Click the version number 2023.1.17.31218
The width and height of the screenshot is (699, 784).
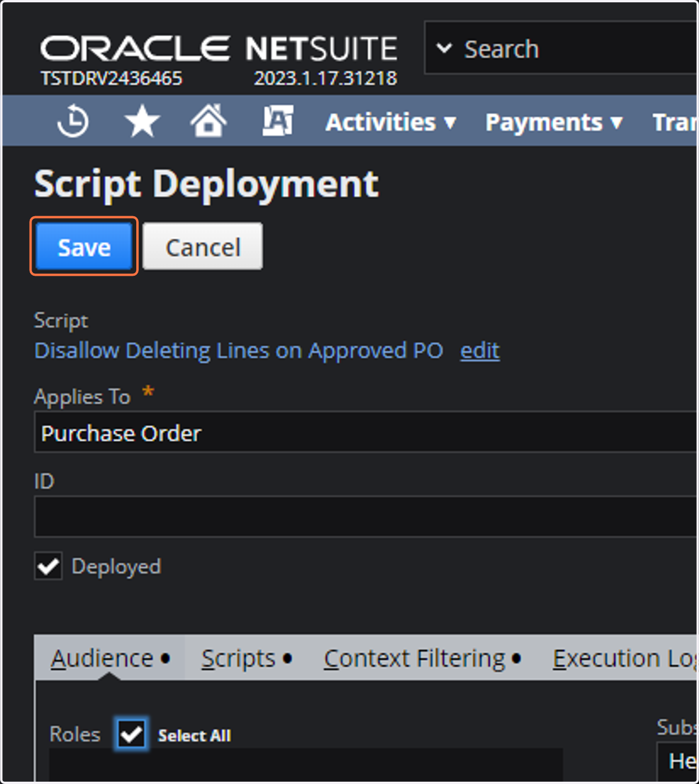coord(326,79)
